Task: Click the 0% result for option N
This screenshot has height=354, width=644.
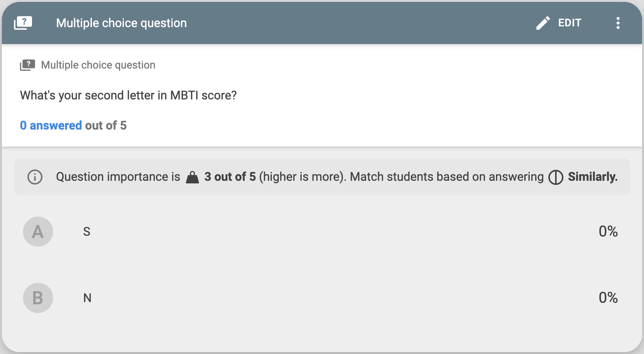Action: click(x=608, y=298)
